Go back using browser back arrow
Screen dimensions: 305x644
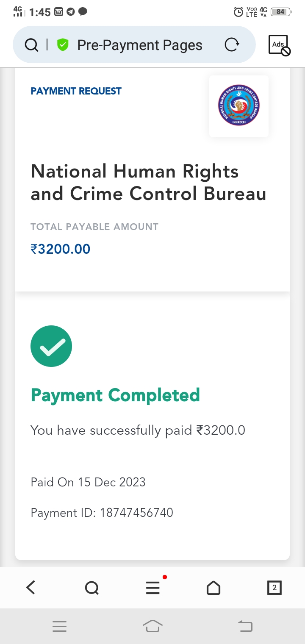click(x=30, y=588)
